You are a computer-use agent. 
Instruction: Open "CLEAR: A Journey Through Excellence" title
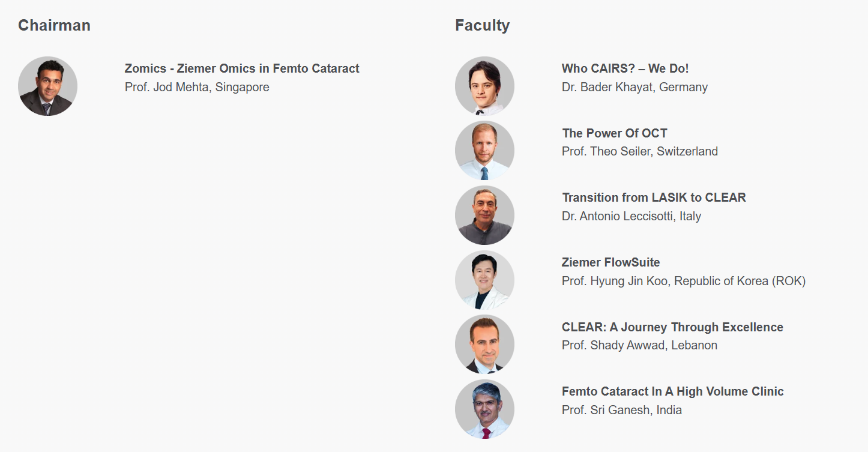pos(672,327)
